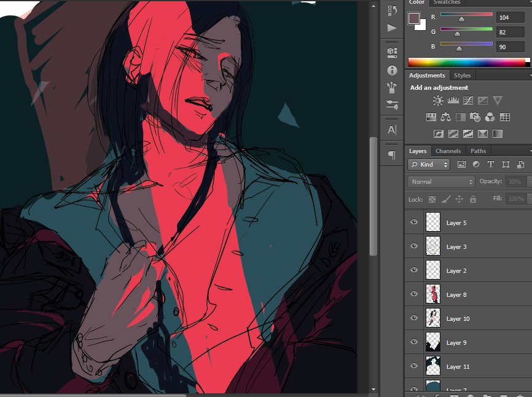Switch to the Swatches tab
Screen dimensions: 532x397
click(x=447, y=2)
